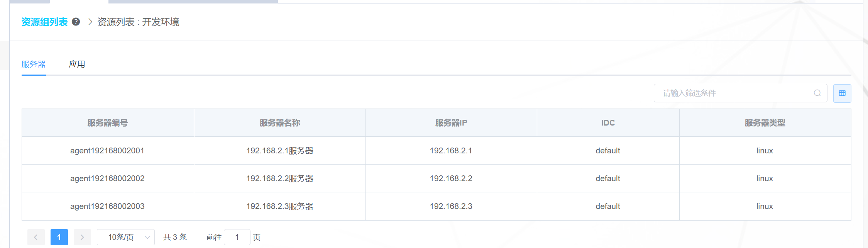Switch to the 应用 tab
The image size is (868, 248).
(x=77, y=64)
